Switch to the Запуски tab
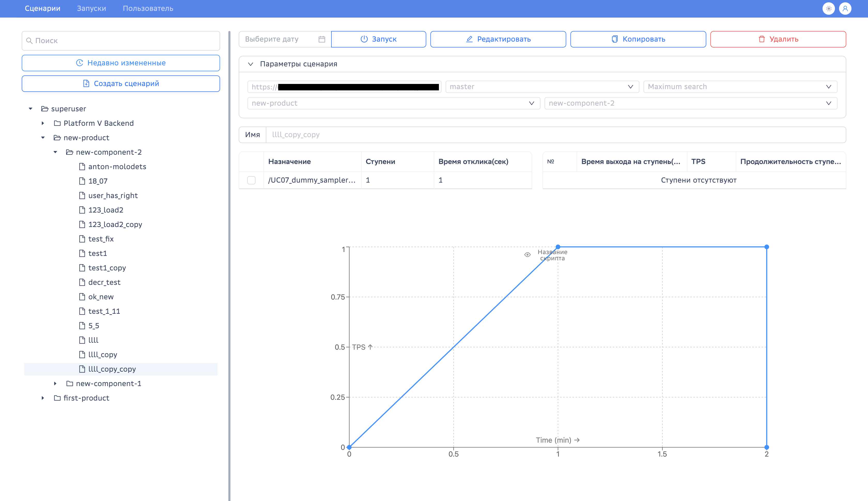This screenshot has height=501, width=868. click(x=91, y=9)
